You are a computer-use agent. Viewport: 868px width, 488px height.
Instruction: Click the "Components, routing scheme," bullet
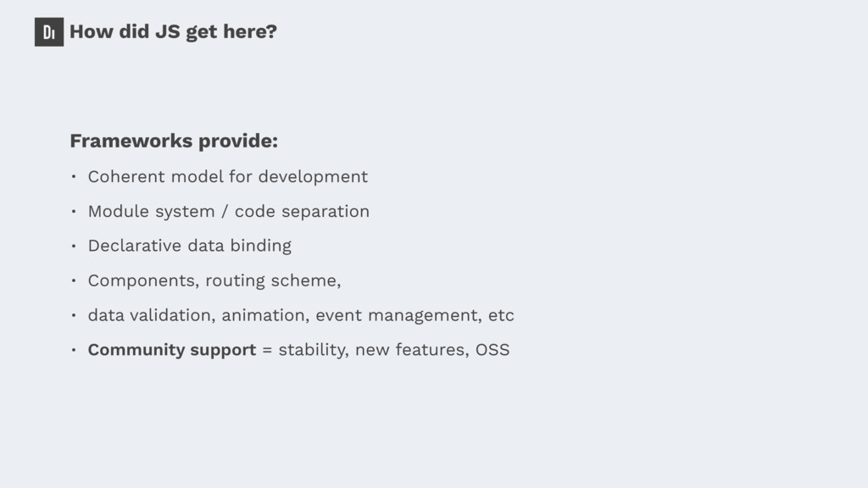(x=214, y=280)
